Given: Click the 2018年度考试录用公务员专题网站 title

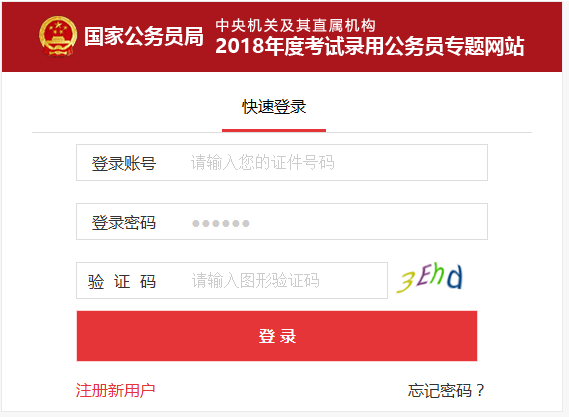Looking at the screenshot, I should [369, 46].
